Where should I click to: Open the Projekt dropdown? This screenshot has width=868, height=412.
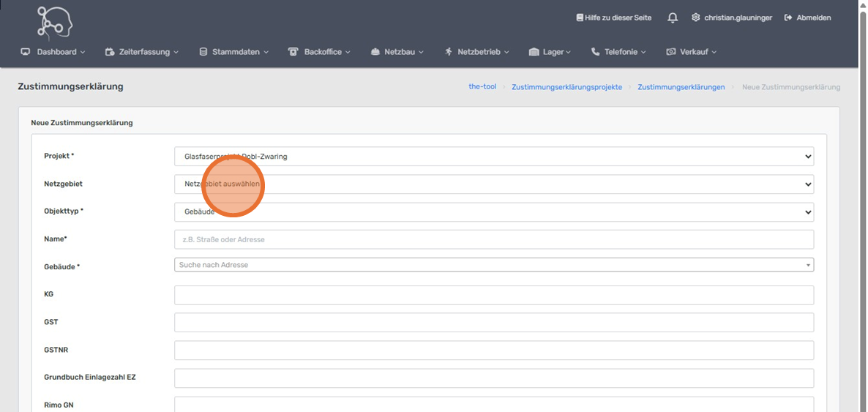(493, 156)
